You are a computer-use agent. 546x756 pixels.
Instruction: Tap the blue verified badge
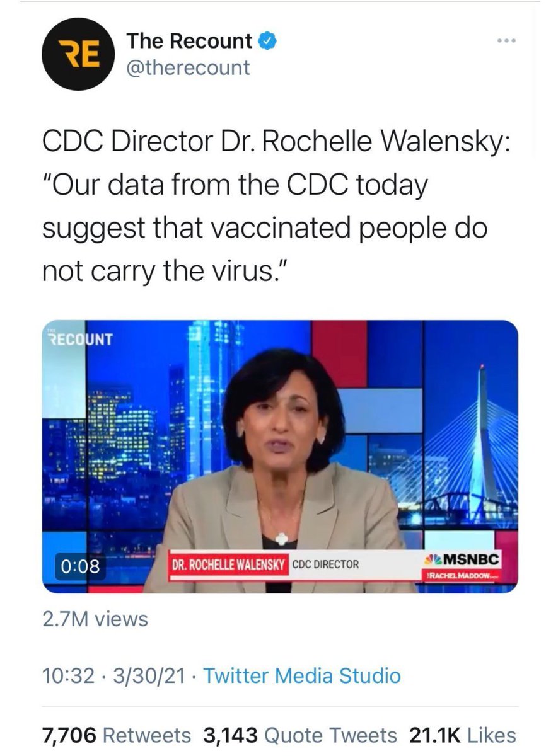click(x=267, y=42)
